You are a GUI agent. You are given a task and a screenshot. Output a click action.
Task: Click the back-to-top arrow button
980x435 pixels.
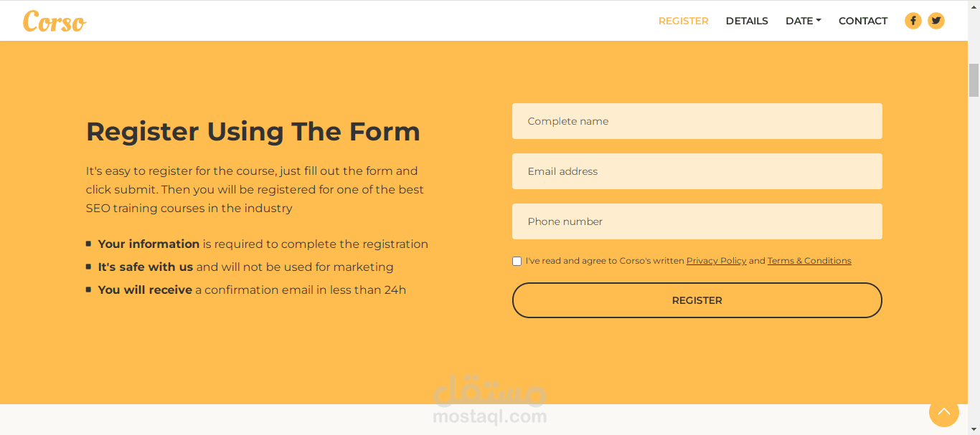943,411
